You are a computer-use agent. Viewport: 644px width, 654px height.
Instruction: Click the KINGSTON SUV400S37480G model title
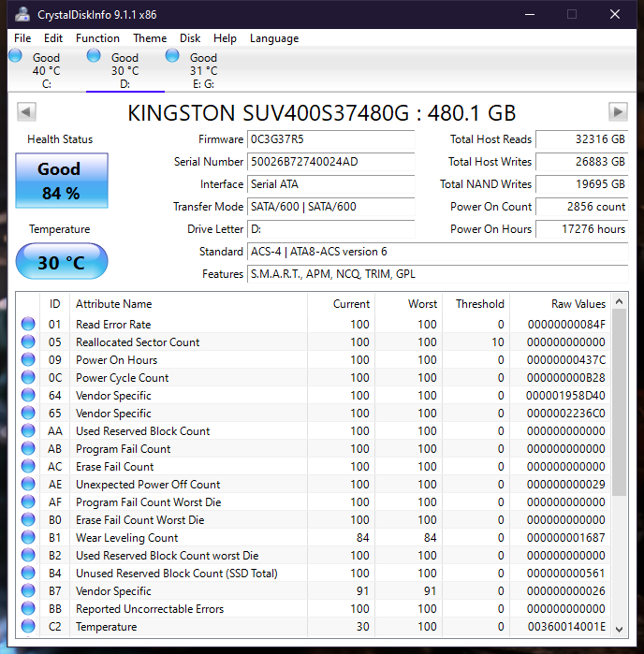[322, 113]
